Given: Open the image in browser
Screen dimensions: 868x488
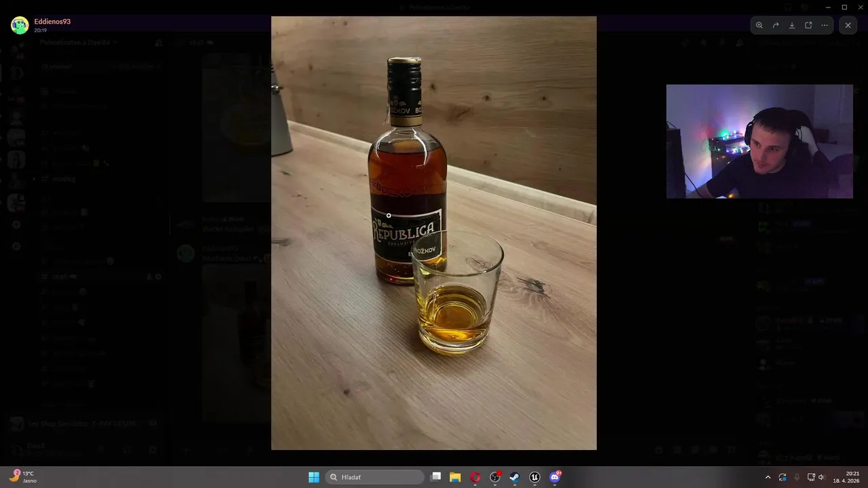Looking at the screenshot, I should [808, 25].
